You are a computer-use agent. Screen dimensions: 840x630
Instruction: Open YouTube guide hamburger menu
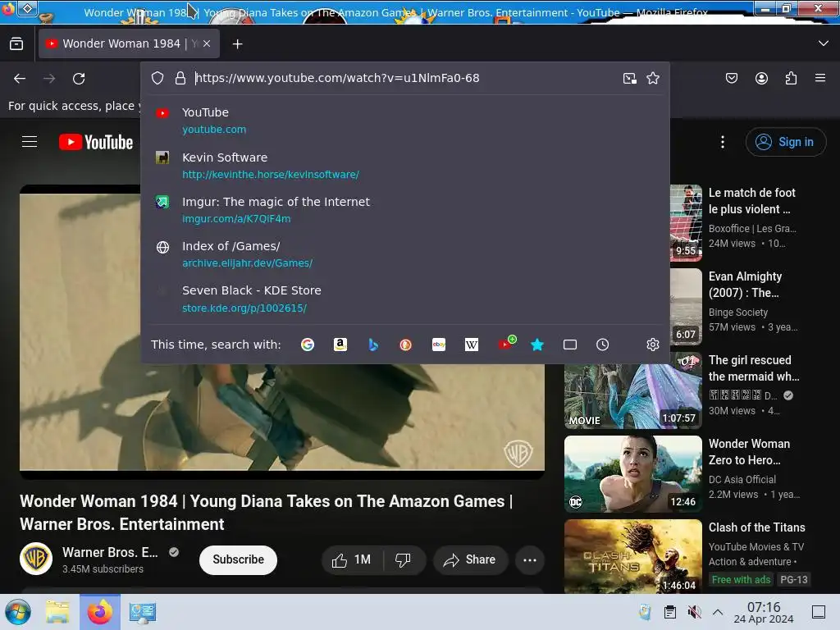[30, 141]
